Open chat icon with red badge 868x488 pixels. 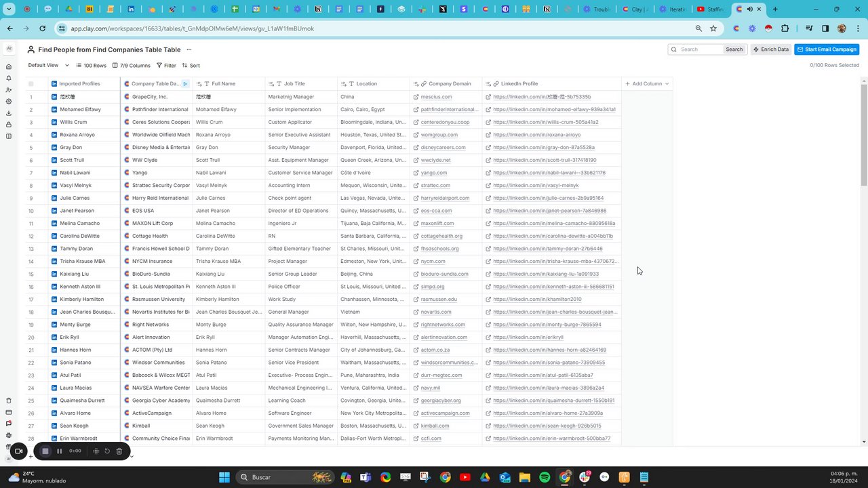[x=9, y=424]
